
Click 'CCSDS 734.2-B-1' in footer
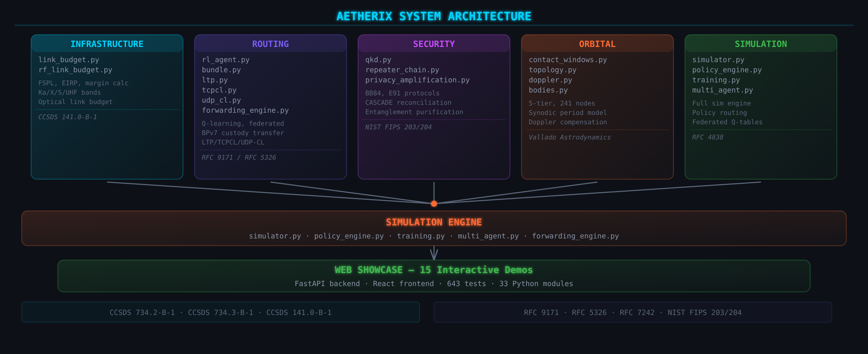tap(142, 313)
